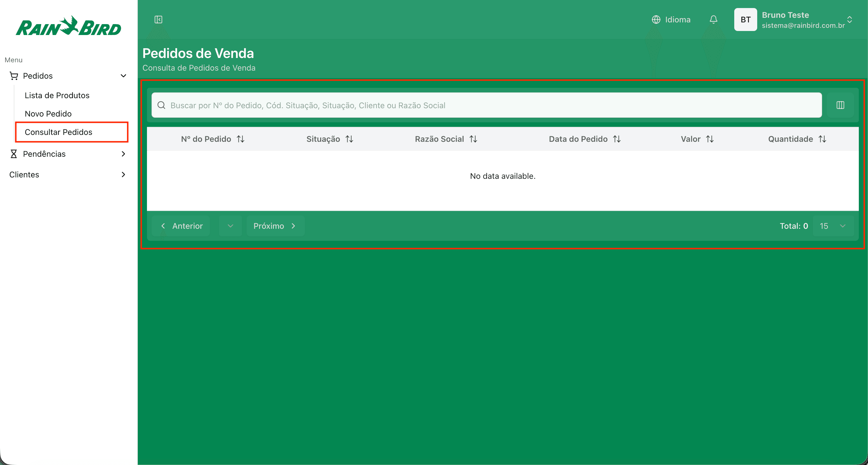Screen dimensions: 868x465
Task: Sort by Nº do Pedido arrows
Action: tap(240, 139)
